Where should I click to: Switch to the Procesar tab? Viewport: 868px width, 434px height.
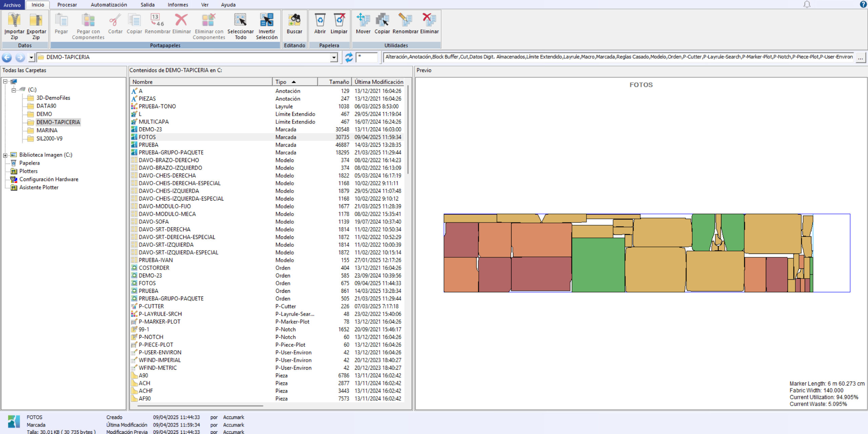click(67, 5)
